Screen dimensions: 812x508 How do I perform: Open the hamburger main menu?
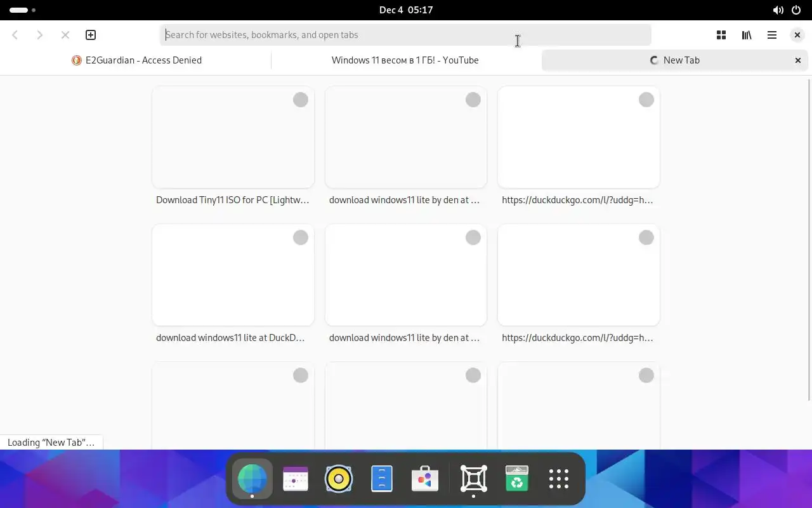(772, 35)
